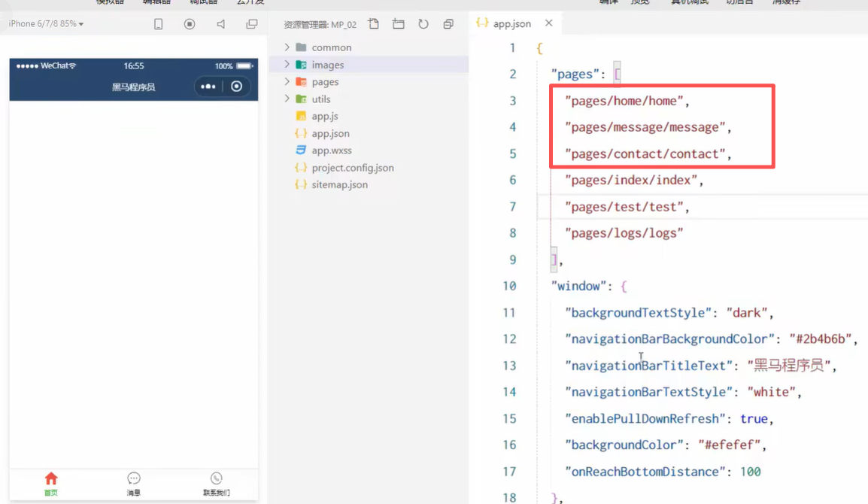The width and height of the screenshot is (868, 504).
Task: Open the simulator capsule three-dots menu
Action: click(208, 87)
